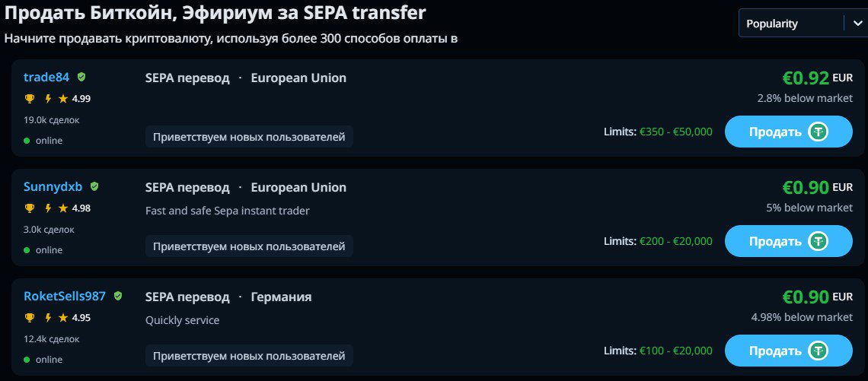The width and height of the screenshot is (868, 381).
Task: Open RoketSells987's trader profile
Action: [x=65, y=297]
